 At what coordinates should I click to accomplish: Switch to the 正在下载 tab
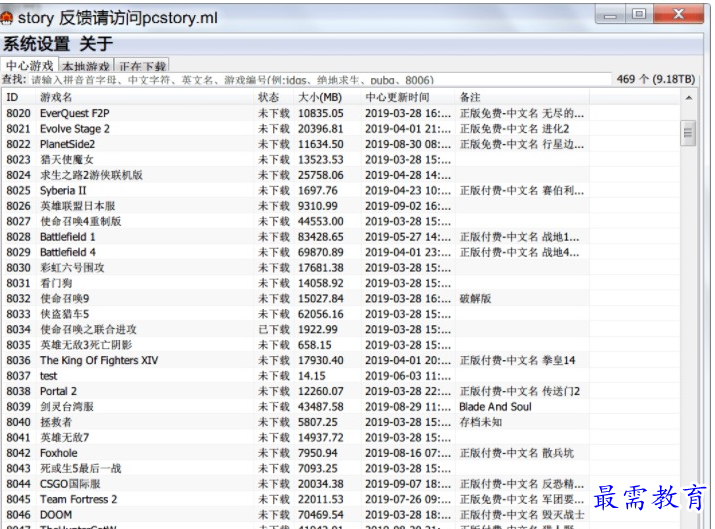click(x=142, y=67)
